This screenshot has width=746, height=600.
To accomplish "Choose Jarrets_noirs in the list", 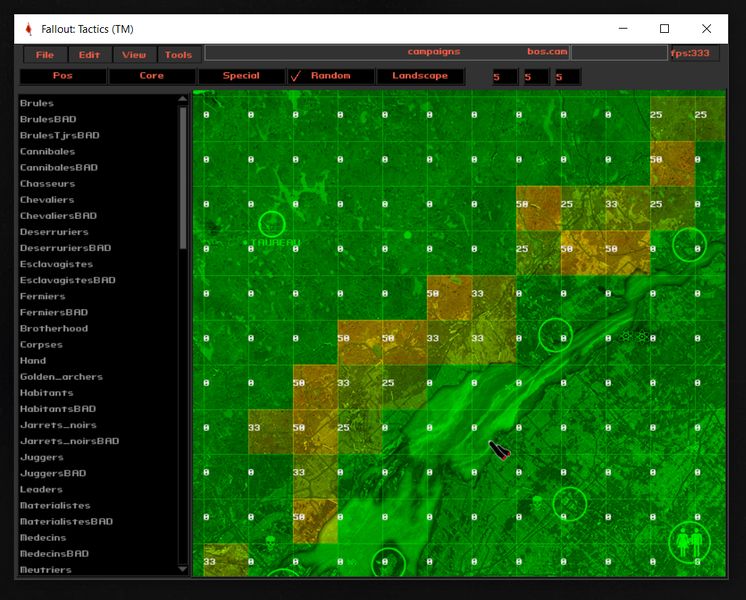I will click(59, 425).
